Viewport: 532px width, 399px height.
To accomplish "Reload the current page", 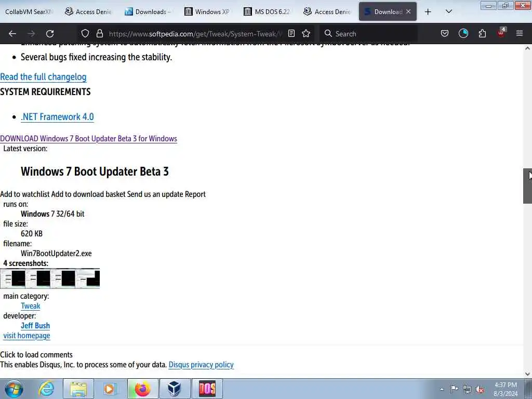I will point(50,34).
